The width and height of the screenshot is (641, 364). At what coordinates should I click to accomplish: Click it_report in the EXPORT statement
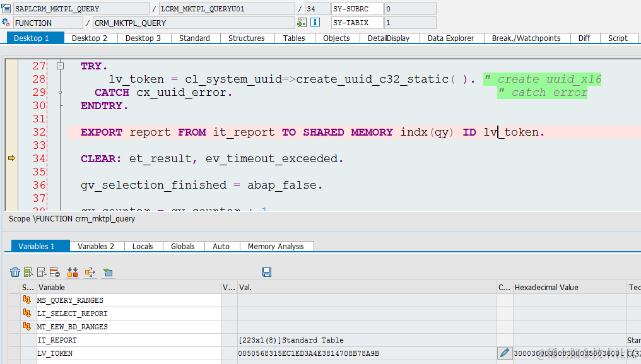pyautogui.click(x=244, y=132)
